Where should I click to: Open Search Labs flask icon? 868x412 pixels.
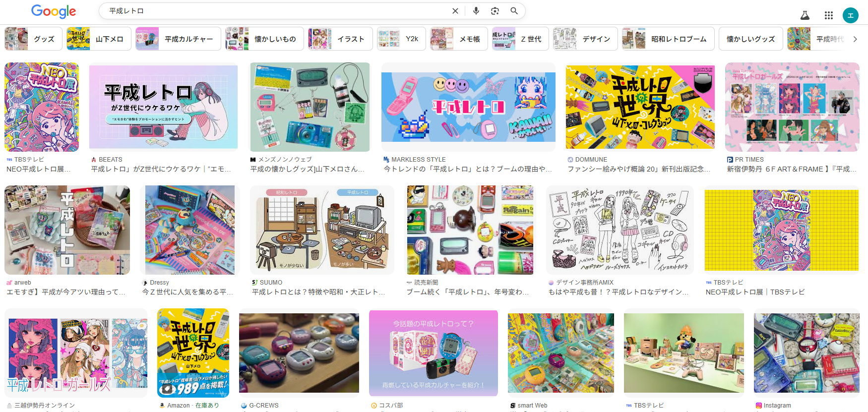coord(805,15)
